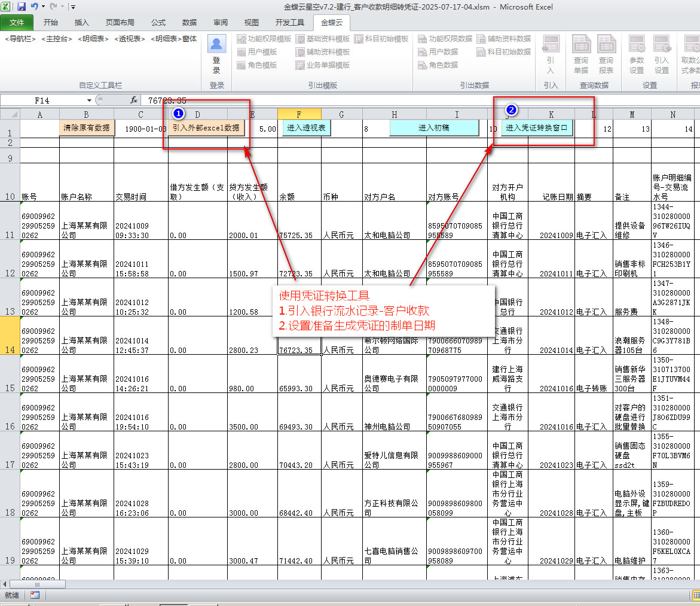
Task: Click the 进入凭证转换窗口 button
Action: 537,128
